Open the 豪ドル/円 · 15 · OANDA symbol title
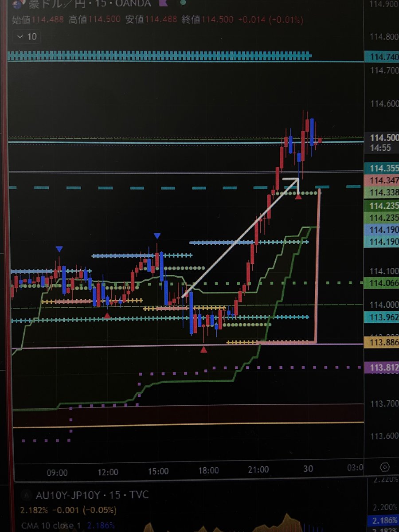 click(x=90, y=4)
